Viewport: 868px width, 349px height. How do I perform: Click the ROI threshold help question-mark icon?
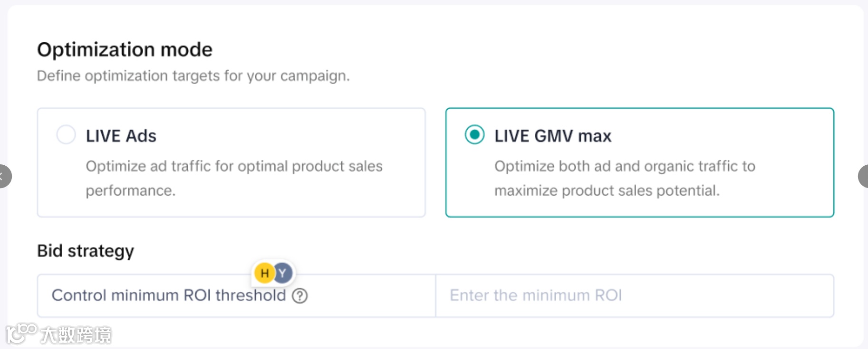300,296
